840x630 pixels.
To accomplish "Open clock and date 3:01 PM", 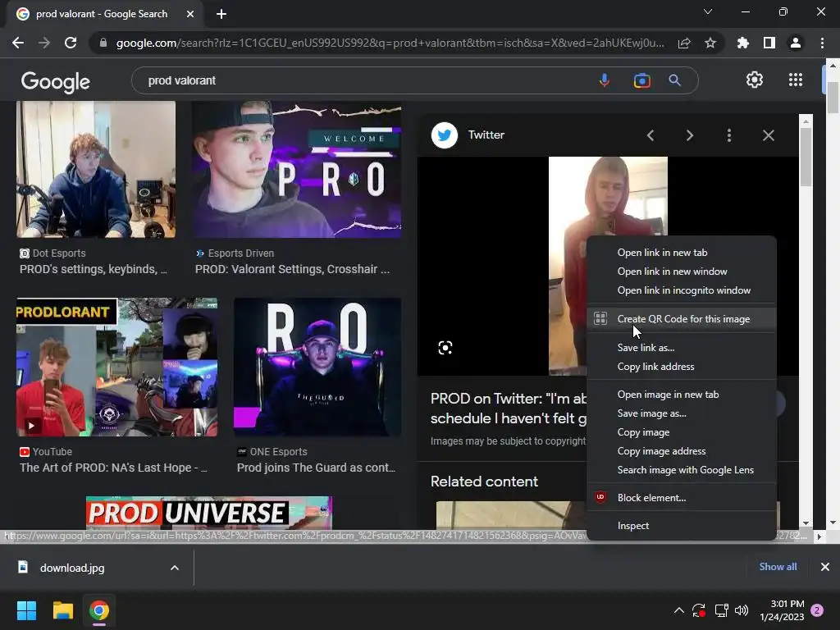I will (x=782, y=610).
